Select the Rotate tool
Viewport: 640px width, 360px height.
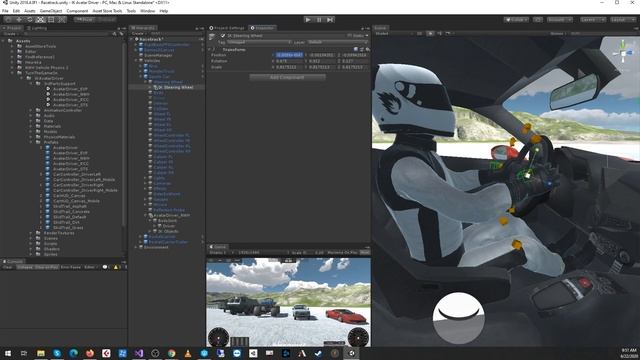pyautogui.click(x=29, y=19)
